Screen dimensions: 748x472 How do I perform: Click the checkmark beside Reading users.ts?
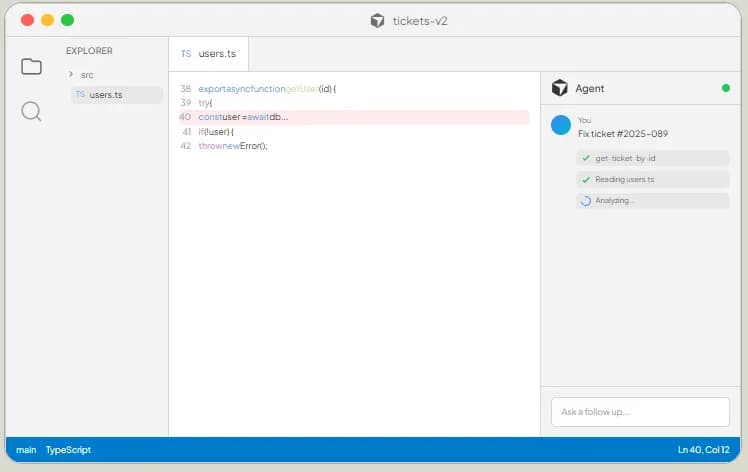[x=586, y=179]
